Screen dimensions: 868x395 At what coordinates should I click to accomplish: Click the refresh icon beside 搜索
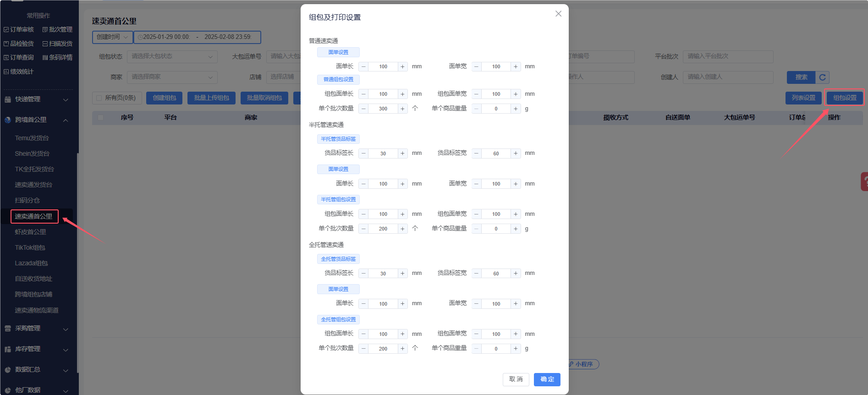click(x=823, y=77)
